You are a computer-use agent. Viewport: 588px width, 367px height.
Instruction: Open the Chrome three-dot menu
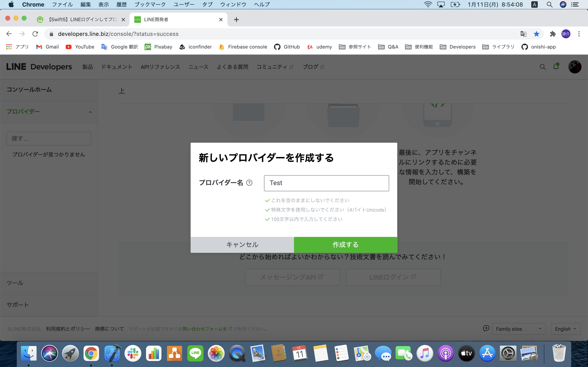click(x=579, y=34)
